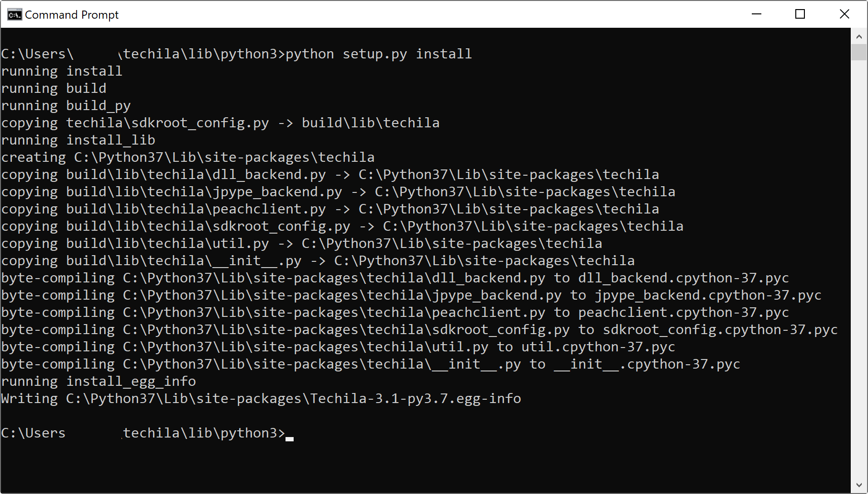Click 'build\lib\techila' in the first copying line
This screenshot has height=494, width=868.
tap(371, 123)
